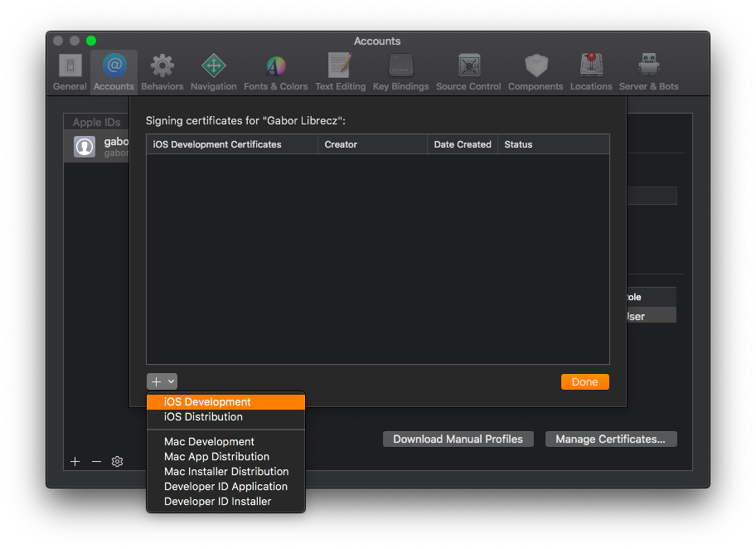756x549 pixels.
Task: Sort by the Creator column header
Action: click(373, 144)
